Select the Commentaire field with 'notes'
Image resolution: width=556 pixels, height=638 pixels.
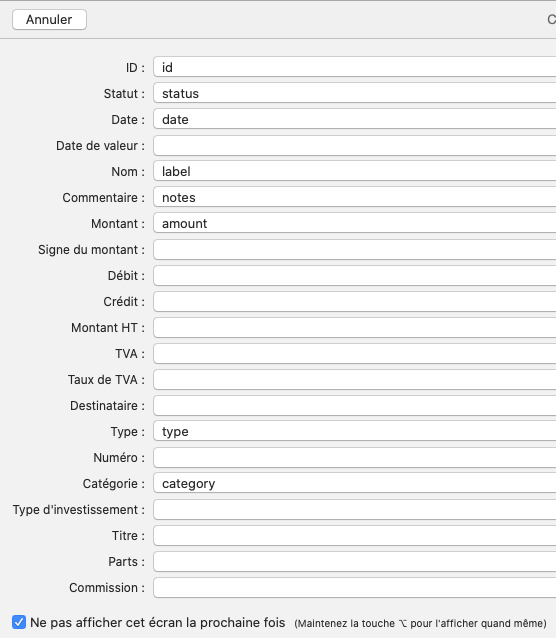(355, 197)
